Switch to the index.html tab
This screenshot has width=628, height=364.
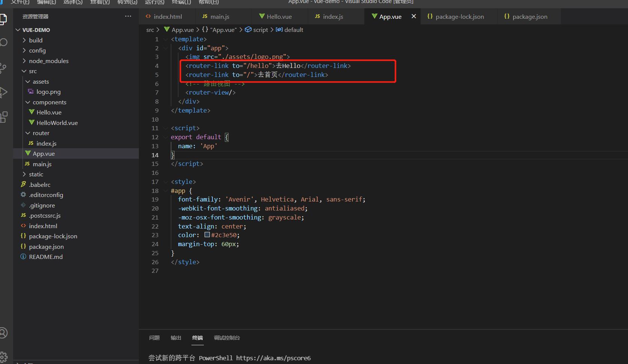tap(167, 17)
